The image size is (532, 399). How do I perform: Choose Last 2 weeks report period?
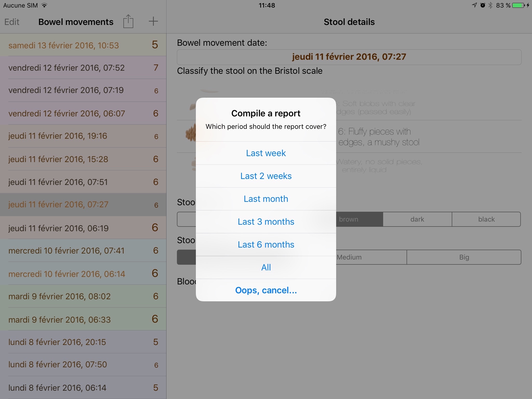tap(266, 176)
